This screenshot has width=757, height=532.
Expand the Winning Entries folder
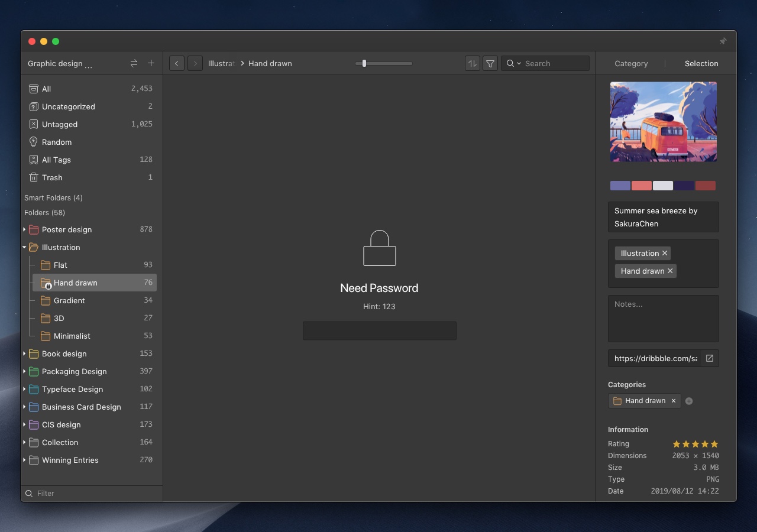click(24, 460)
